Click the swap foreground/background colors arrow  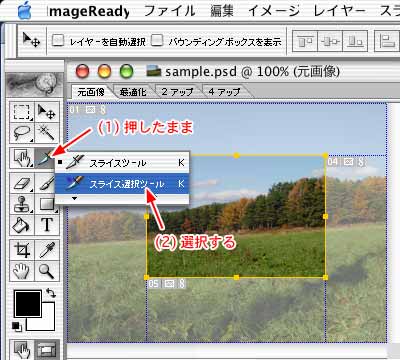[x=51, y=293]
